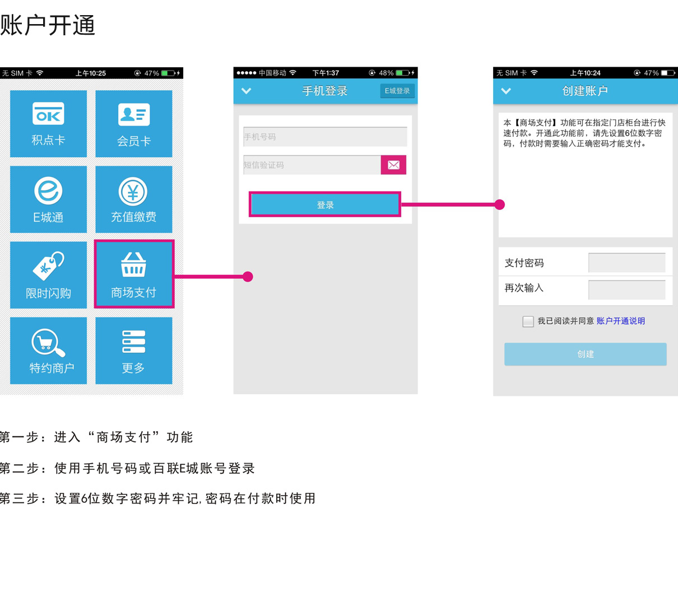Click the 再次输入 confirm password field
The height and width of the screenshot is (616, 678).
(626, 289)
